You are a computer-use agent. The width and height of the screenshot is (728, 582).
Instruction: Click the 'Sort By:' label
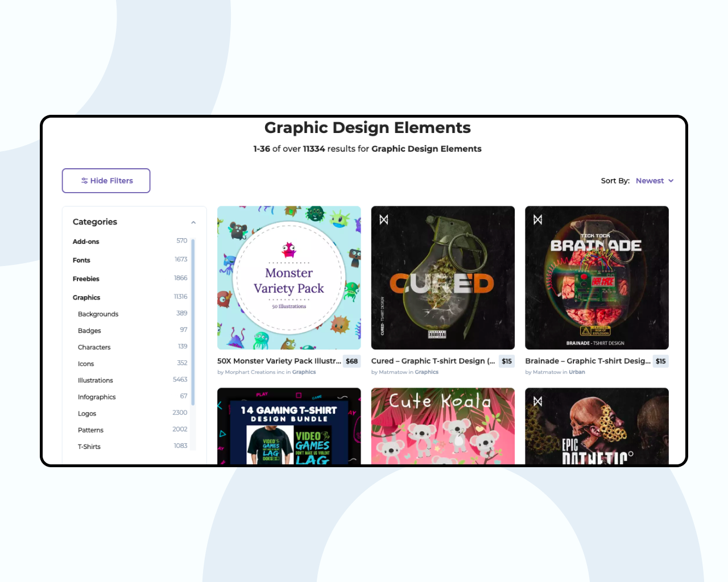pos(615,181)
